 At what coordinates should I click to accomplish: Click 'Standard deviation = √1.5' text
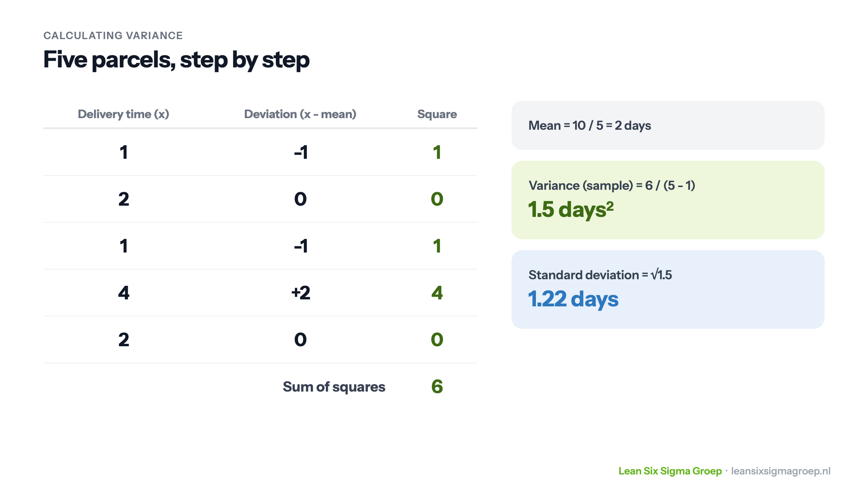tap(600, 275)
